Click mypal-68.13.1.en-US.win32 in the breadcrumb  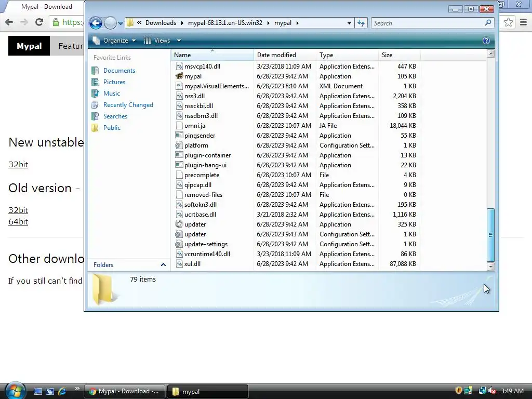point(225,23)
